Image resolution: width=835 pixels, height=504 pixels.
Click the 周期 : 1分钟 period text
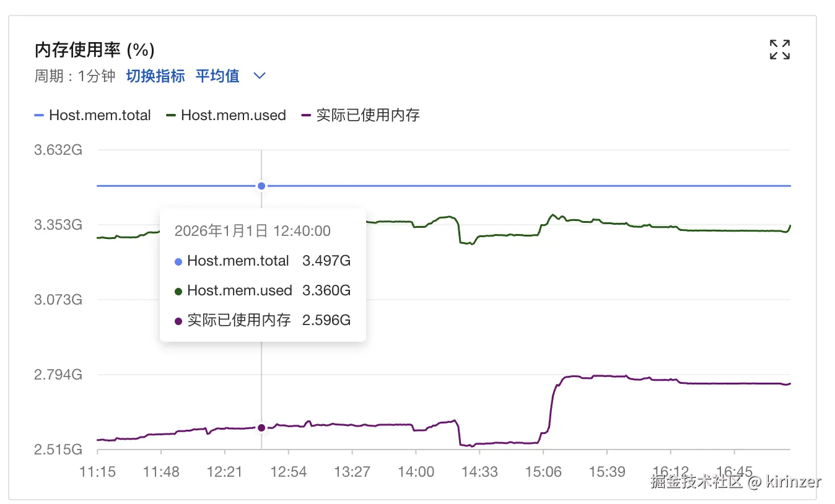point(75,76)
